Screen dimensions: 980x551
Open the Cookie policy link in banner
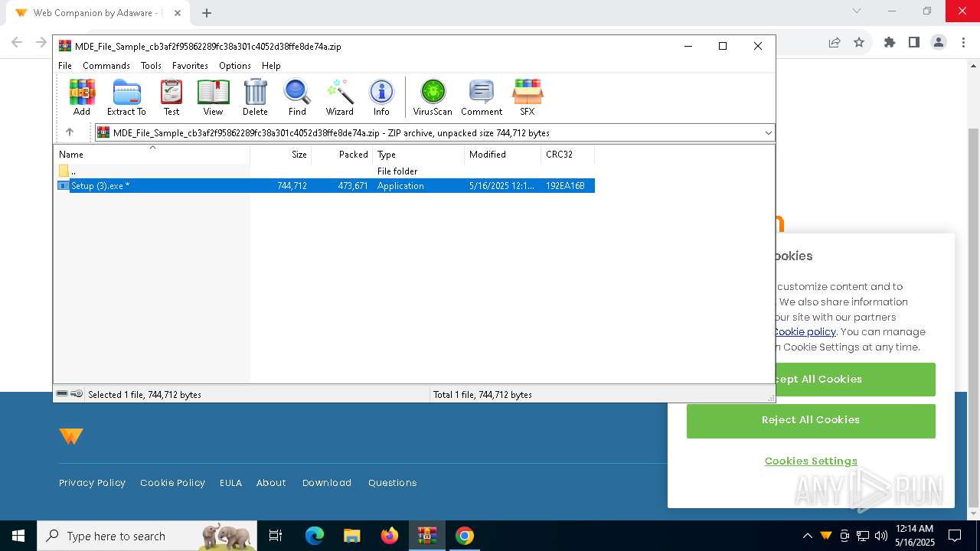coord(805,332)
